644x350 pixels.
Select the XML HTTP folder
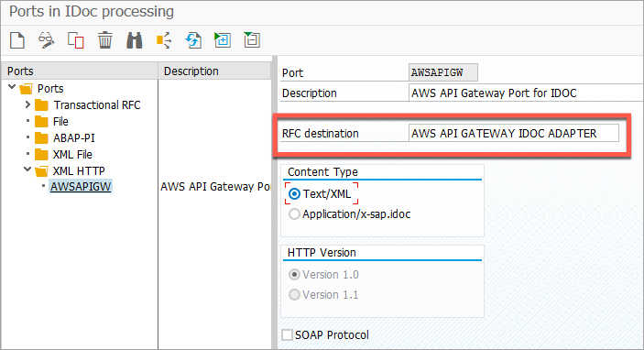click(x=79, y=171)
